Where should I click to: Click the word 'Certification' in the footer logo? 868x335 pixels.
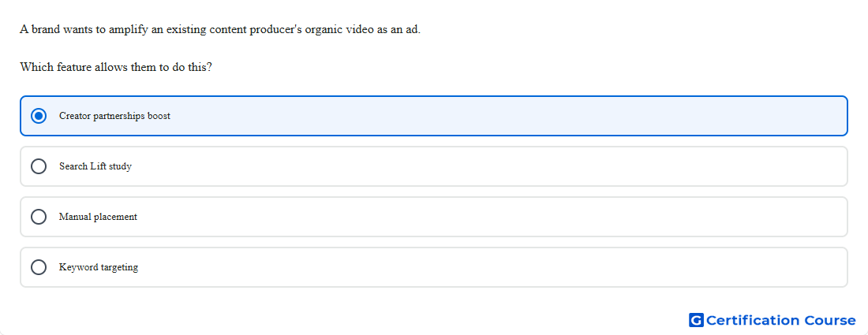click(753, 320)
